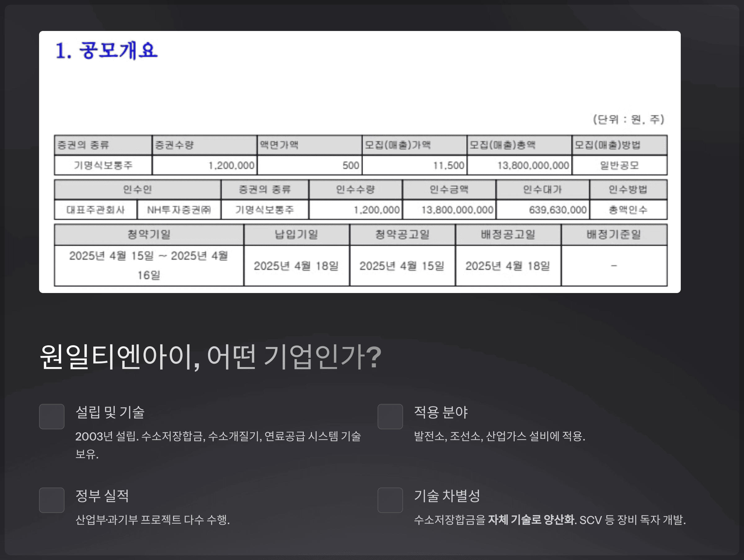
Task: Click the icon box beside 설립 및 기술
Action: (51, 417)
